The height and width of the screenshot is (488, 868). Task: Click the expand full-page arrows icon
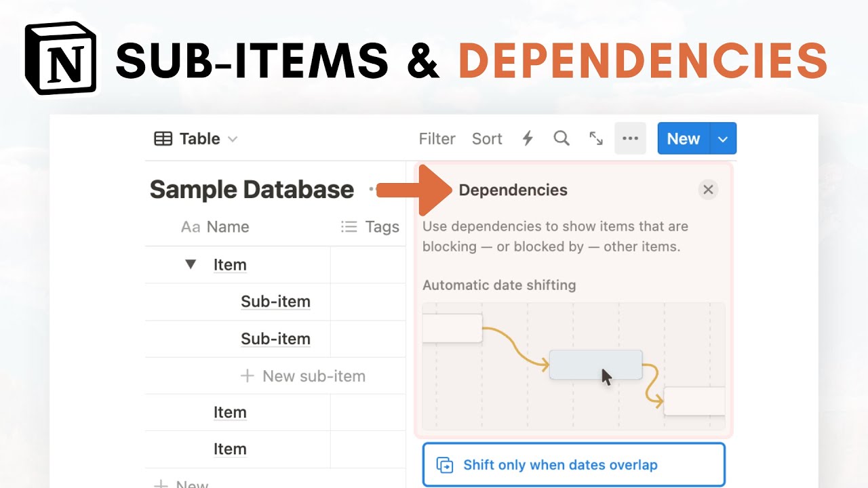coord(596,138)
